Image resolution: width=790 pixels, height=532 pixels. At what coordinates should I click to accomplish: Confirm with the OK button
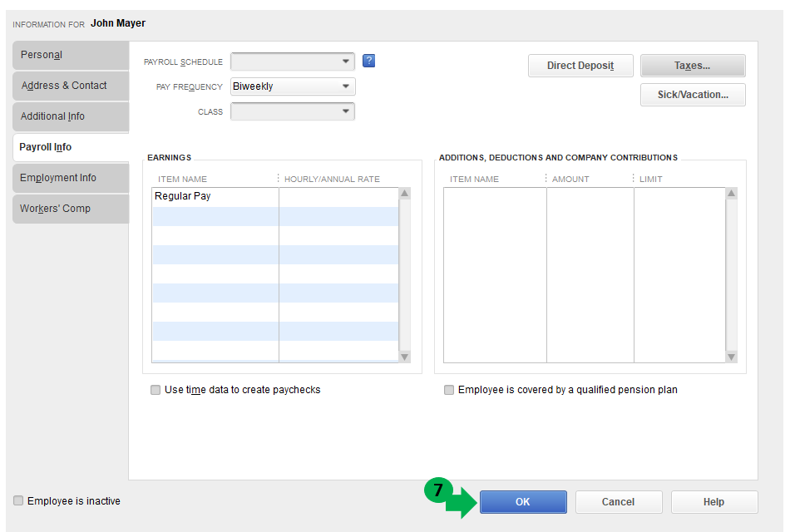click(x=523, y=502)
